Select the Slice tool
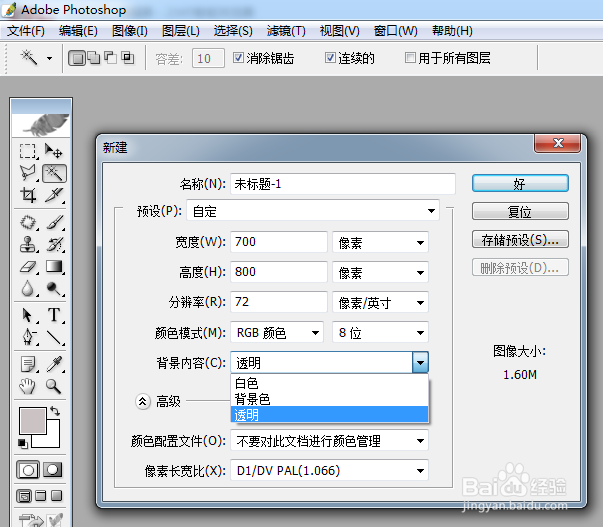Viewport: 603px width, 527px height. [54, 195]
